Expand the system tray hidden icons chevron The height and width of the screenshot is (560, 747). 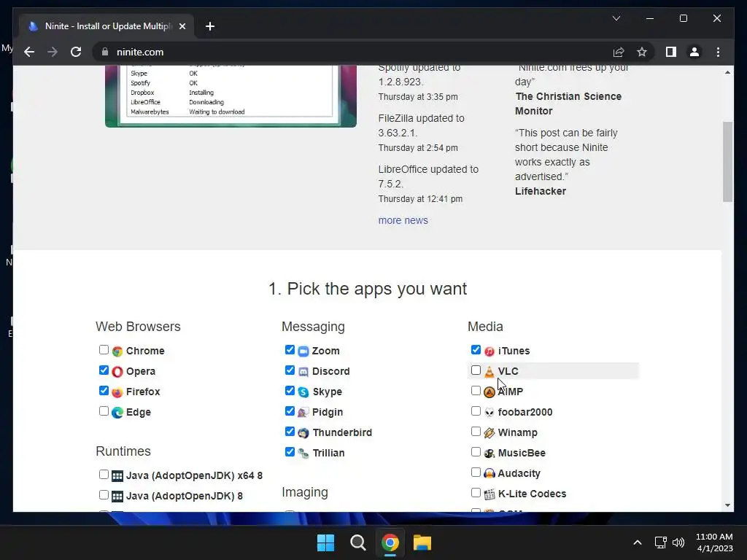pyautogui.click(x=638, y=542)
